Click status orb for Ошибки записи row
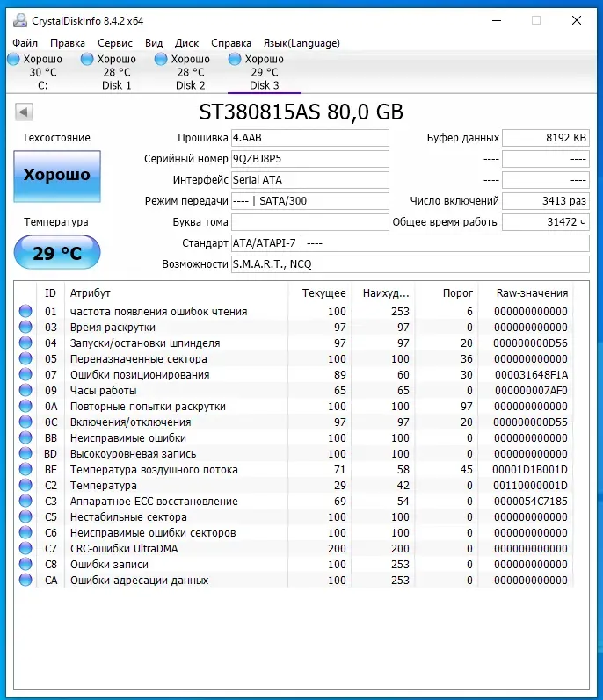The height and width of the screenshot is (700, 603). point(25,564)
